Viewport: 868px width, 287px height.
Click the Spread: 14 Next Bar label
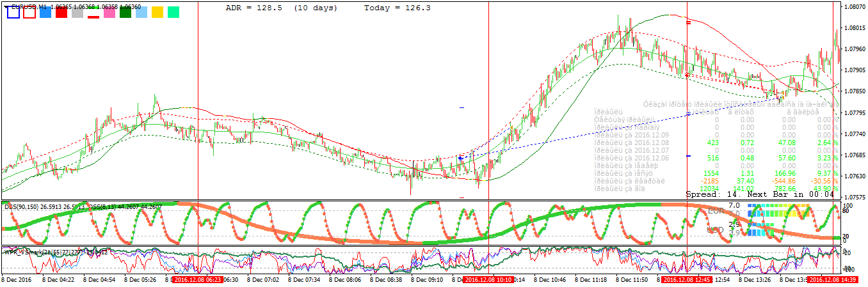tap(760, 194)
